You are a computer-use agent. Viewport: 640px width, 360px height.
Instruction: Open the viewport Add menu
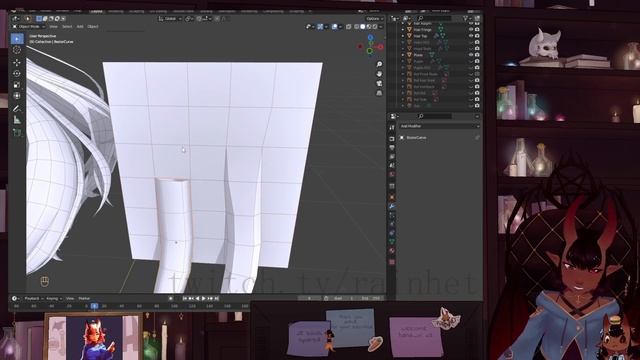click(80, 27)
